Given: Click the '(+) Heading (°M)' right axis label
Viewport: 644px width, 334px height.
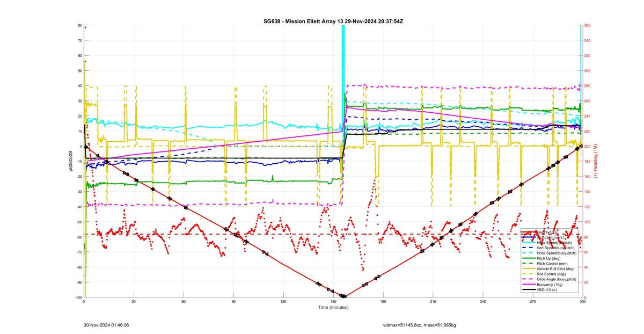Looking at the screenshot, I should click(596, 161).
